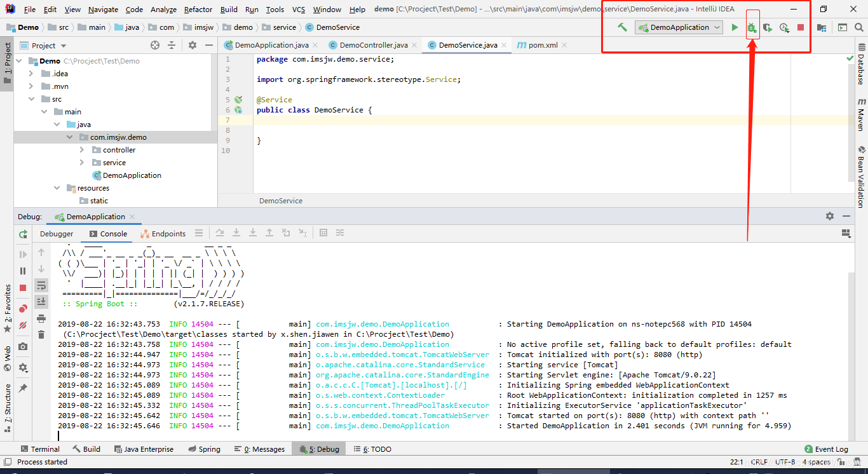Open the Event Log button
Viewport: 868px width, 474px height.
tap(827, 449)
